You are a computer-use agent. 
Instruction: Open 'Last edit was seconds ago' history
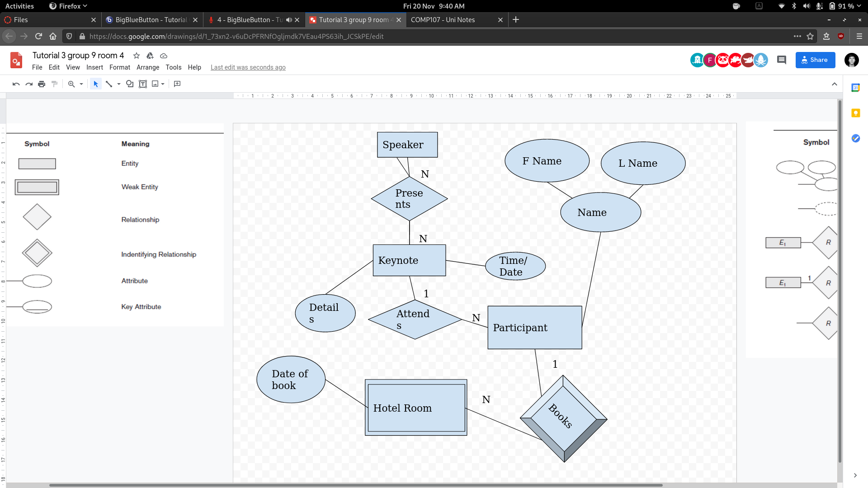[x=248, y=67]
